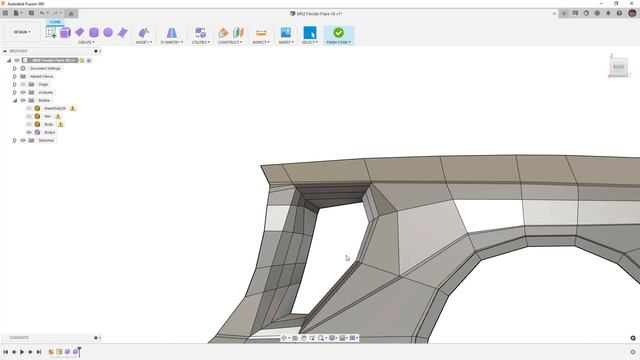The image size is (640, 360).
Task: Open the Help question mark icon
Action: click(x=619, y=13)
